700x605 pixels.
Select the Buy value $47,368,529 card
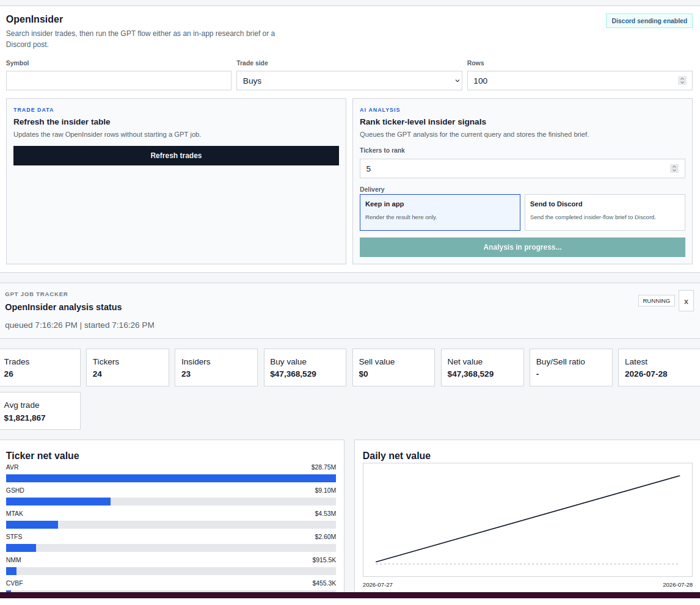[305, 368]
